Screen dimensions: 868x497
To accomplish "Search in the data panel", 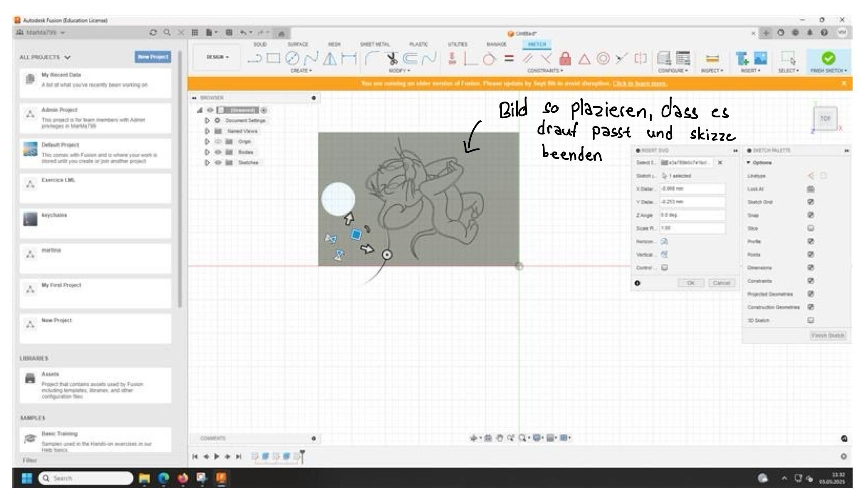I will [167, 32].
